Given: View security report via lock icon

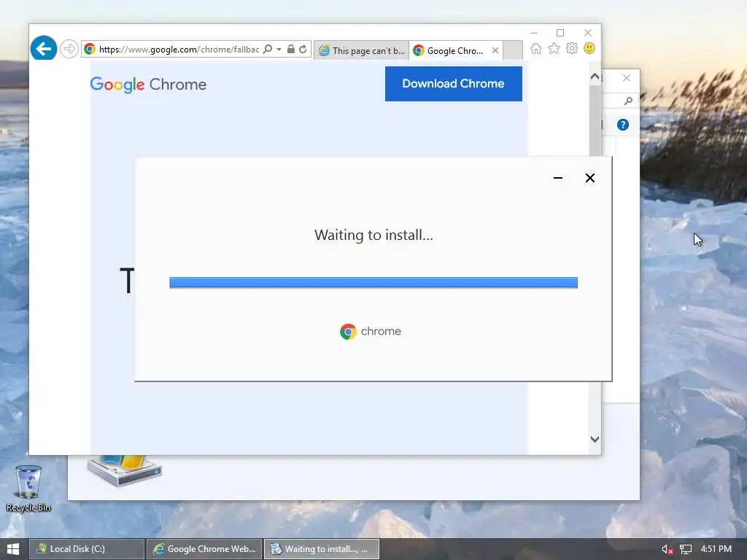Looking at the screenshot, I should [x=290, y=49].
